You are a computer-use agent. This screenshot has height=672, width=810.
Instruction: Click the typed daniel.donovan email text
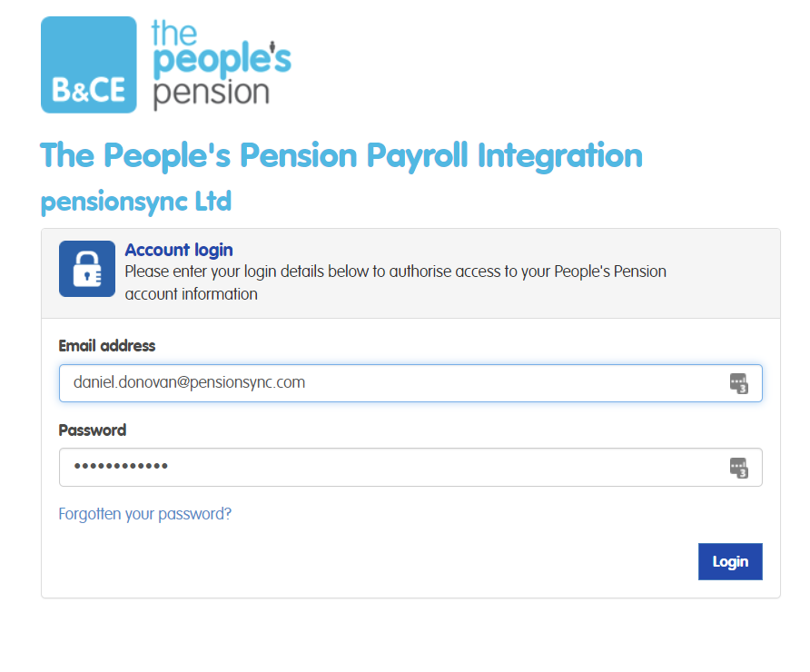[x=189, y=383]
